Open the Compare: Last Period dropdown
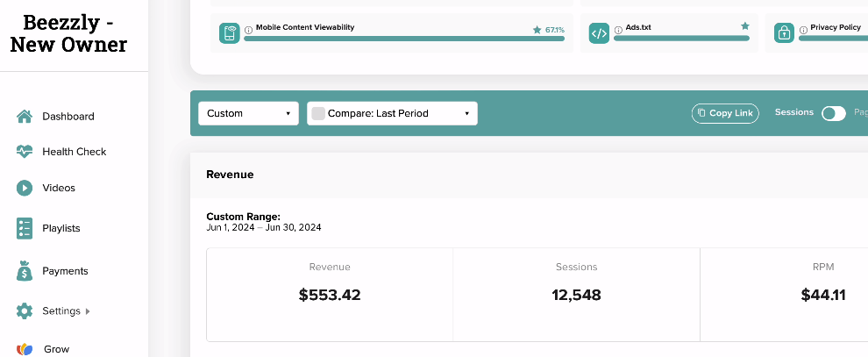The width and height of the screenshot is (868, 357). [393, 113]
